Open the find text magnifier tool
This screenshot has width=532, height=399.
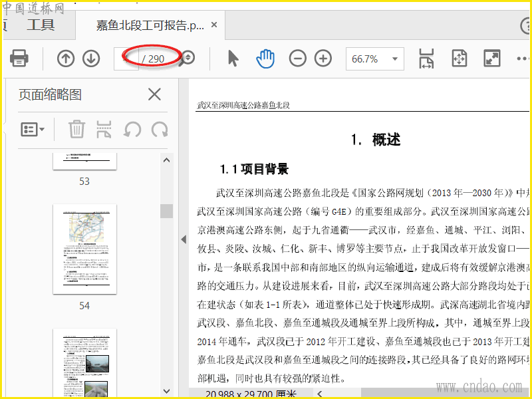(x=187, y=59)
